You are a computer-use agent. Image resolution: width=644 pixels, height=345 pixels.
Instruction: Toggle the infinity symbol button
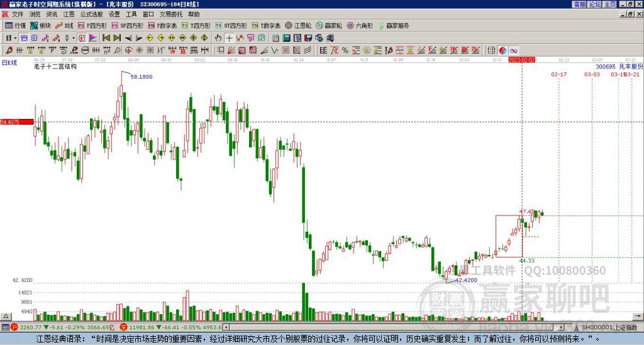coord(513,50)
